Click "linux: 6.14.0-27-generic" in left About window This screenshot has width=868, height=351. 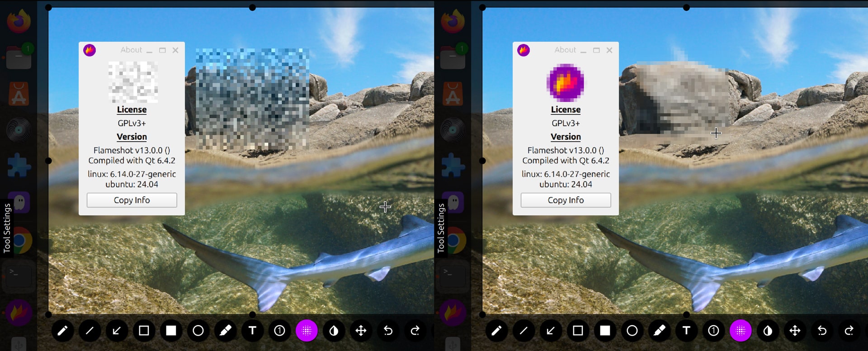(x=132, y=174)
